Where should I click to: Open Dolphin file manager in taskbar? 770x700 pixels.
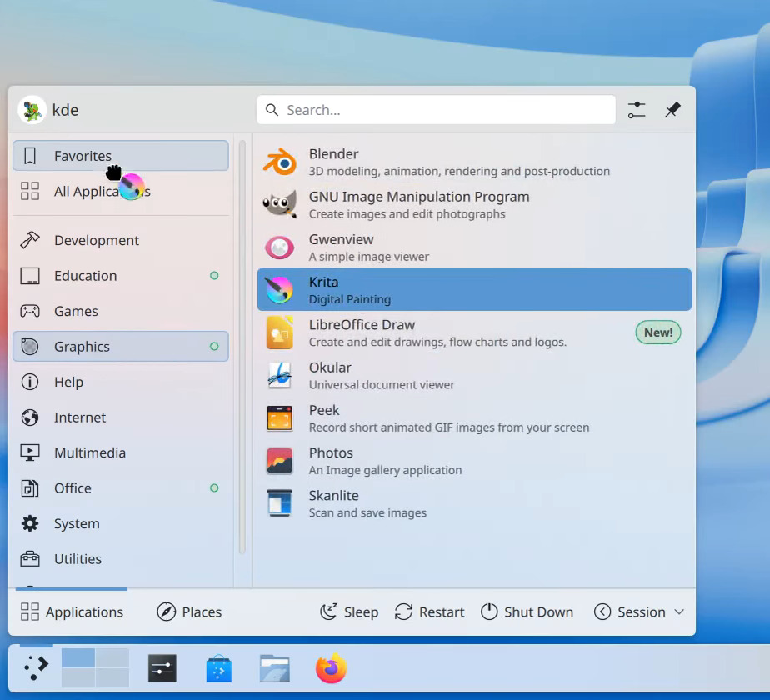(275, 668)
